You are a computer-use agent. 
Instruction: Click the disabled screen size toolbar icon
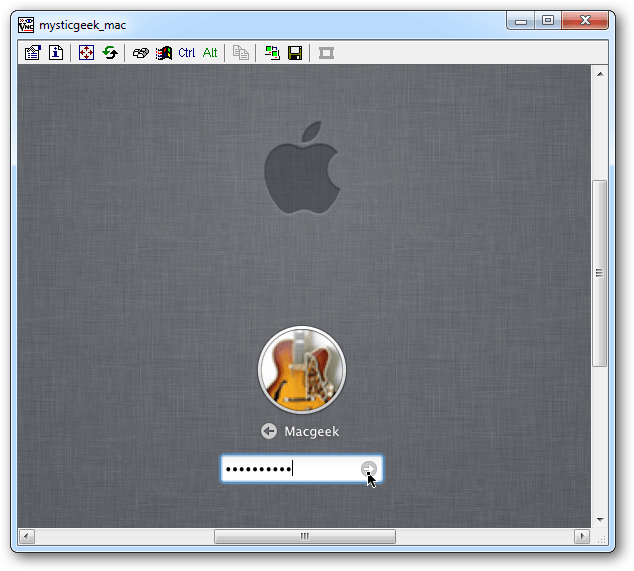point(326,53)
